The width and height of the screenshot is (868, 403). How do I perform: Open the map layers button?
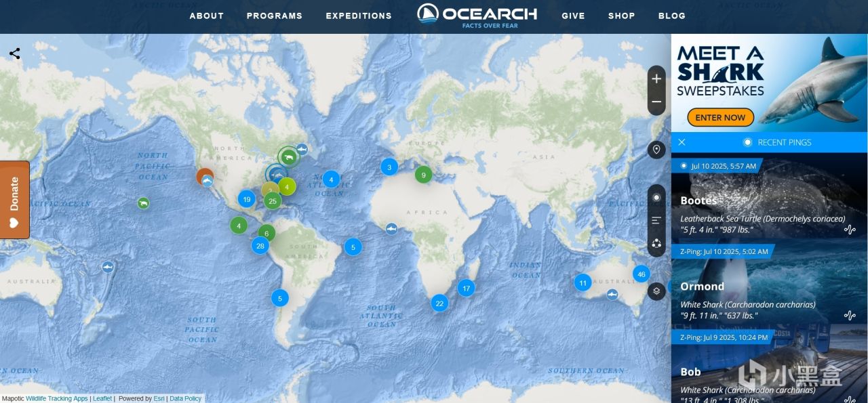click(x=656, y=291)
